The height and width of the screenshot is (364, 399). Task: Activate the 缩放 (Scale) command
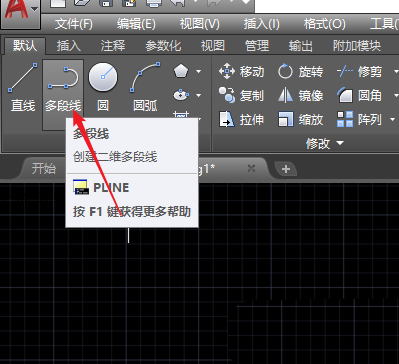(300, 119)
